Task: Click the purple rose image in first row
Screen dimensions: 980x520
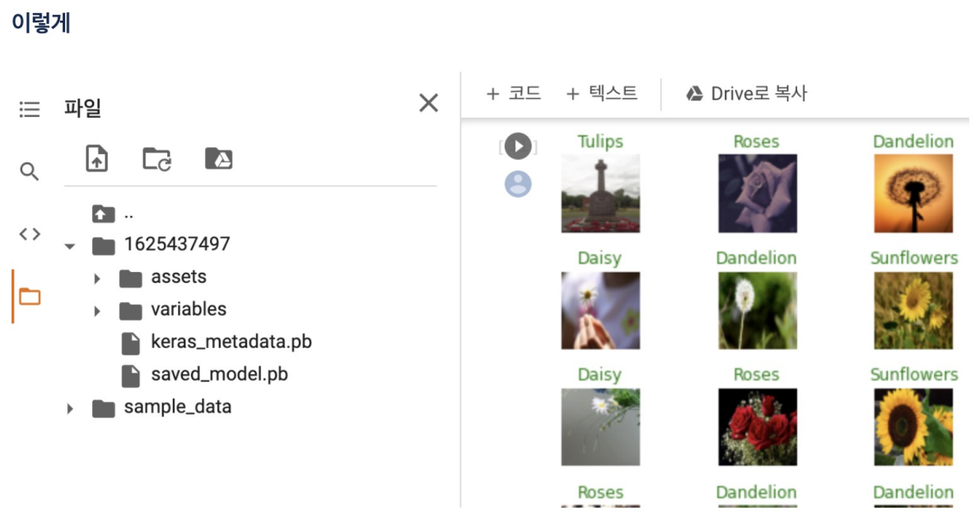Action: 758,194
